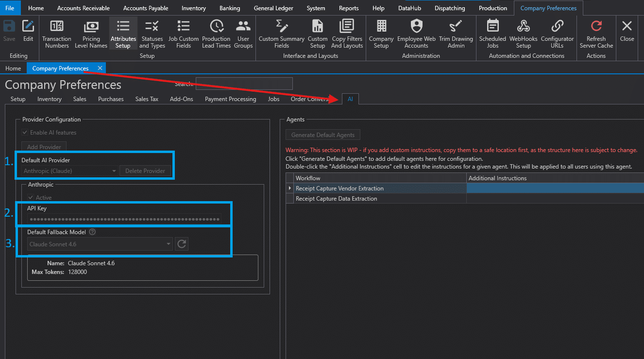
Task: Open Job Custom Fields
Action: click(x=184, y=34)
